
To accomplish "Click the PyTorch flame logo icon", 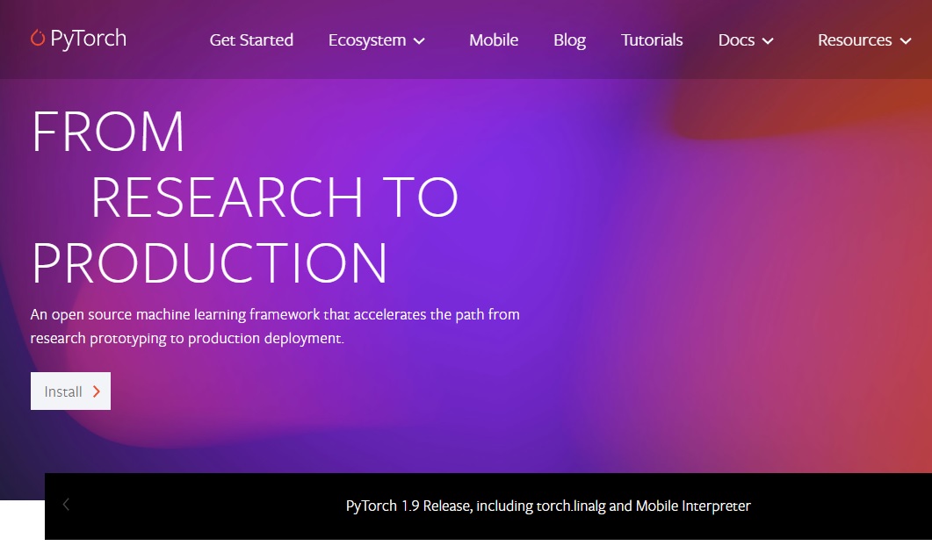I will [x=38, y=38].
